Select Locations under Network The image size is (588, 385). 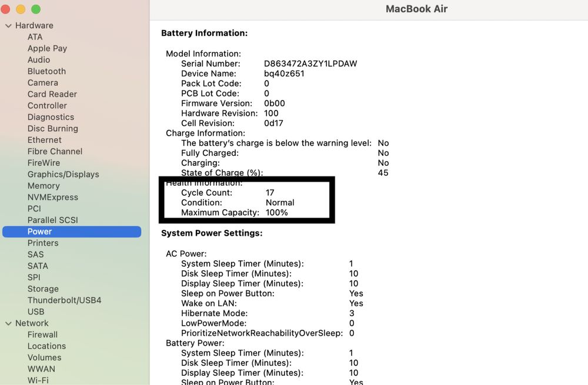click(x=46, y=346)
